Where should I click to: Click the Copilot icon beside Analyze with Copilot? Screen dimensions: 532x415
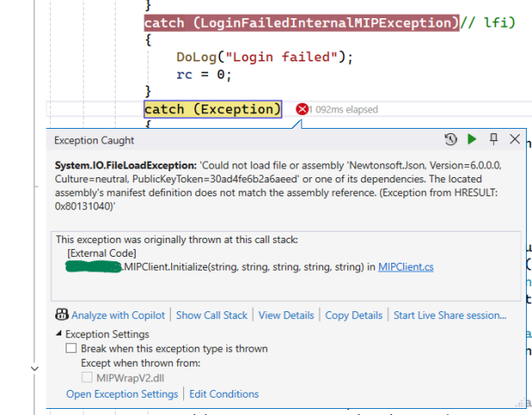(x=60, y=316)
